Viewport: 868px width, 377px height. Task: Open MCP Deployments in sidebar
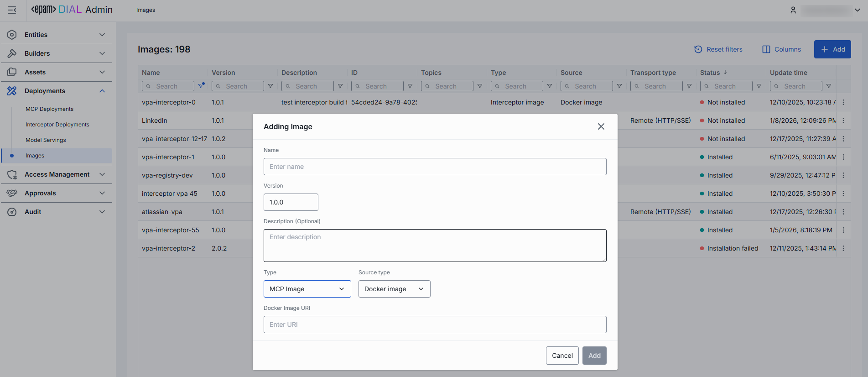[49, 109]
